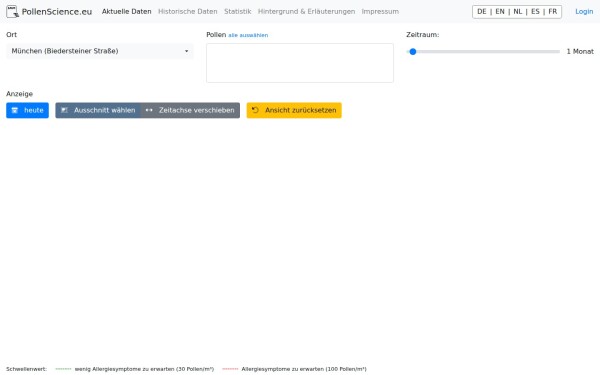Click the '1 Monat' period label
Viewport: 600px width, 375px height.
[x=580, y=51]
